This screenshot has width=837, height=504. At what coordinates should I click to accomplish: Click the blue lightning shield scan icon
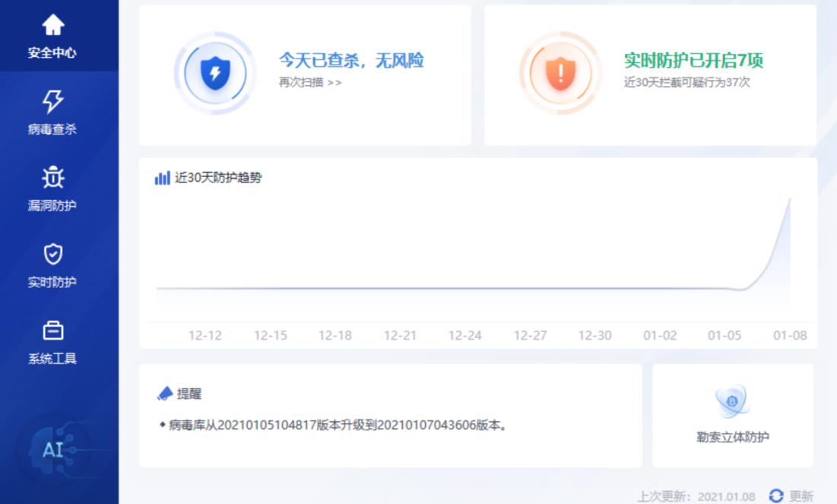pos(212,73)
